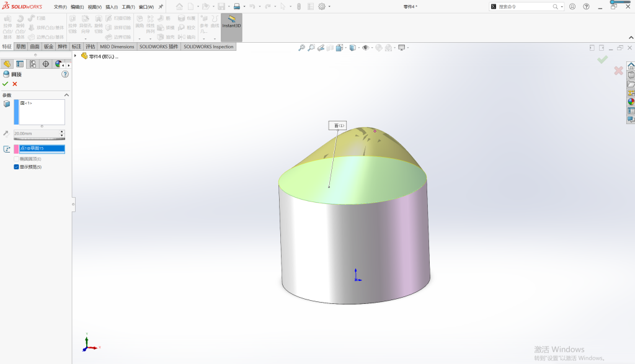Open the 工具(T) Tools menu
Screen dimensions: 635x364
click(128, 7)
